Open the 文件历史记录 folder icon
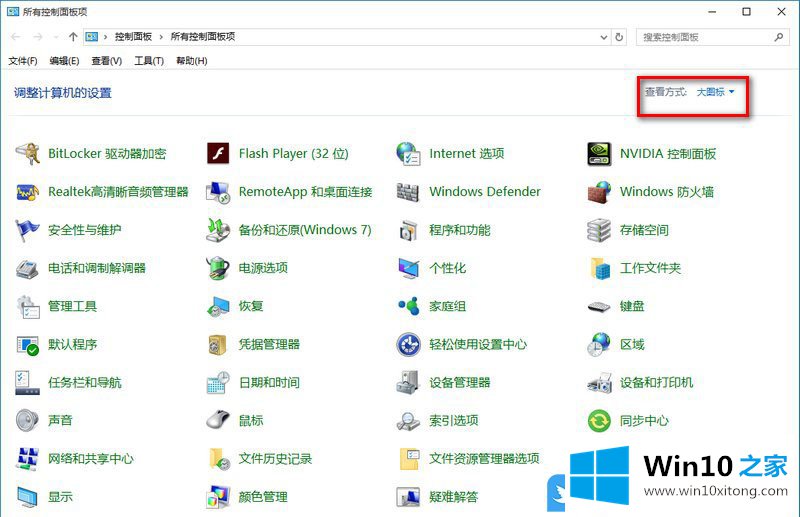Viewport: 800px width, 517px height. tap(219, 459)
